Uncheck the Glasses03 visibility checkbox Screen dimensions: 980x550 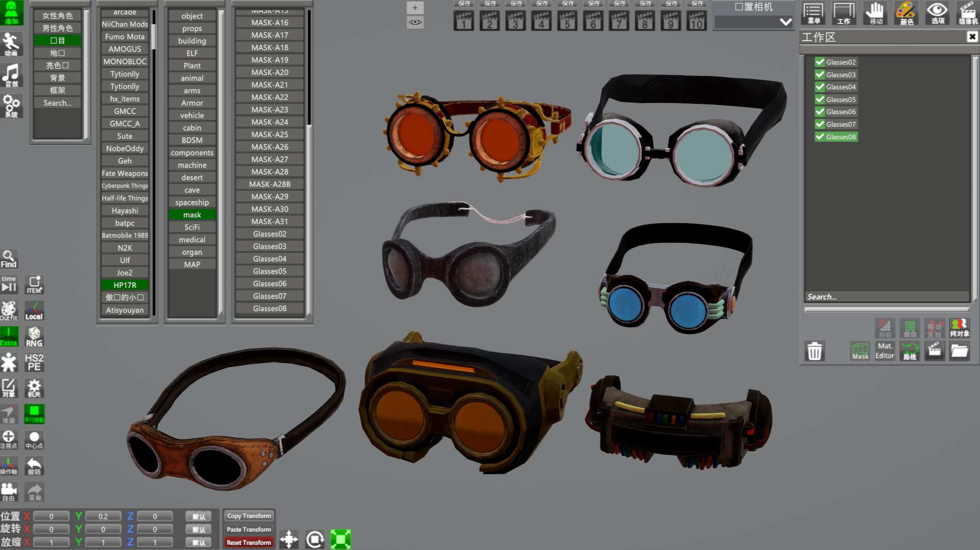820,75
